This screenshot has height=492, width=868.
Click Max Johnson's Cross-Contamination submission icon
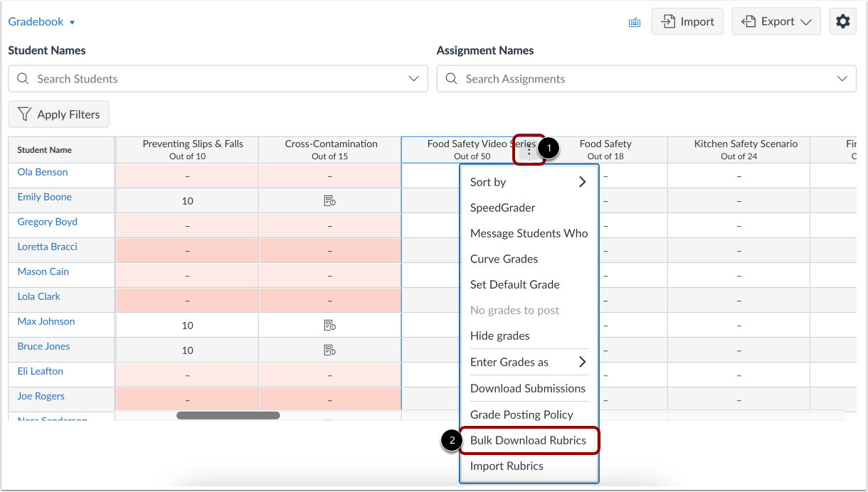pyautogui.click(x=329, y=325)
